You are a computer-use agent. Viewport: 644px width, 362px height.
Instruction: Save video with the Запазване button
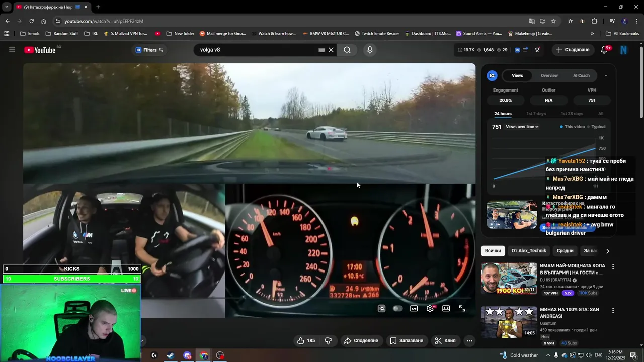tap(407, 340)
